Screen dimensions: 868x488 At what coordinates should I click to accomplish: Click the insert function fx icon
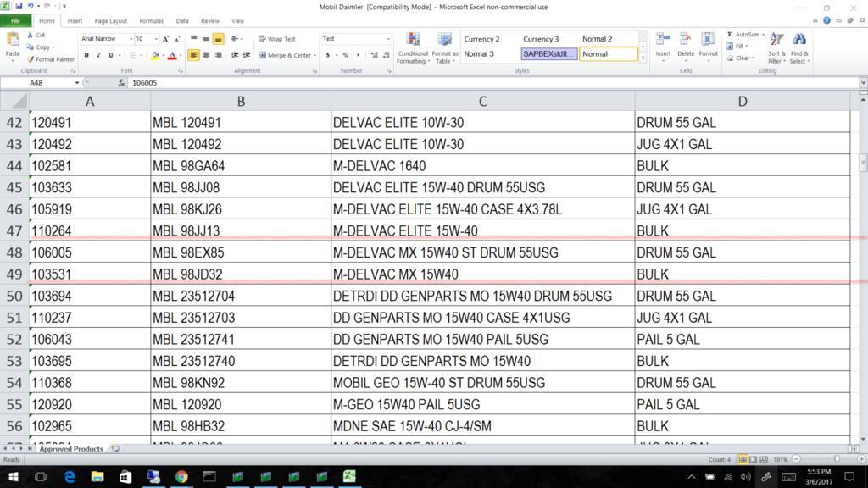pyautogui.click(x=121, y=82)
